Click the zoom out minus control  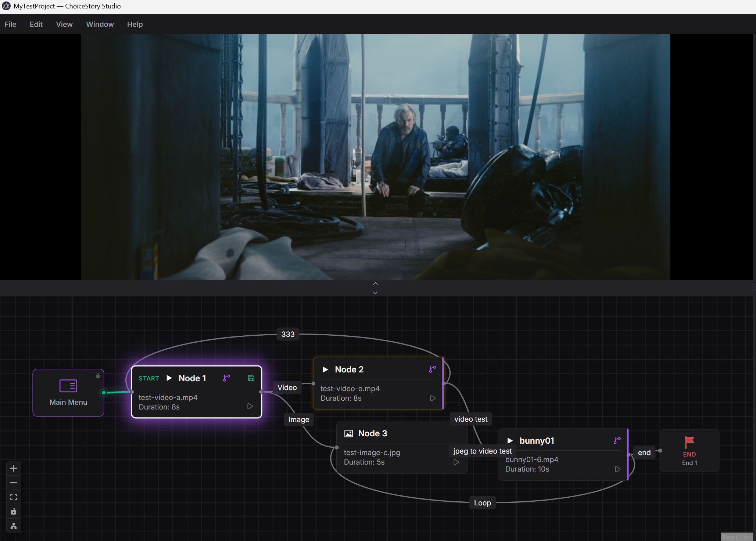click(14, 483)
